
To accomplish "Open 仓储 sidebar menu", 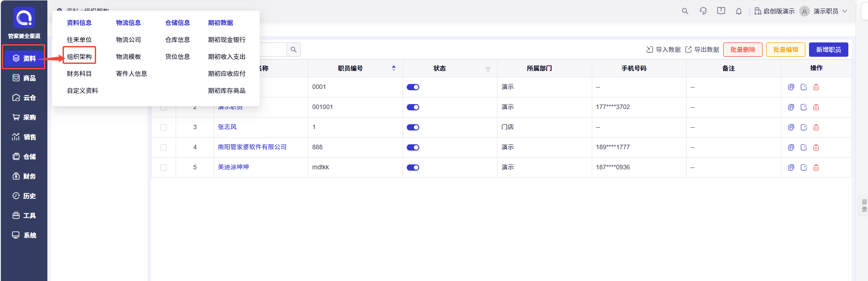I will (24, 157).
